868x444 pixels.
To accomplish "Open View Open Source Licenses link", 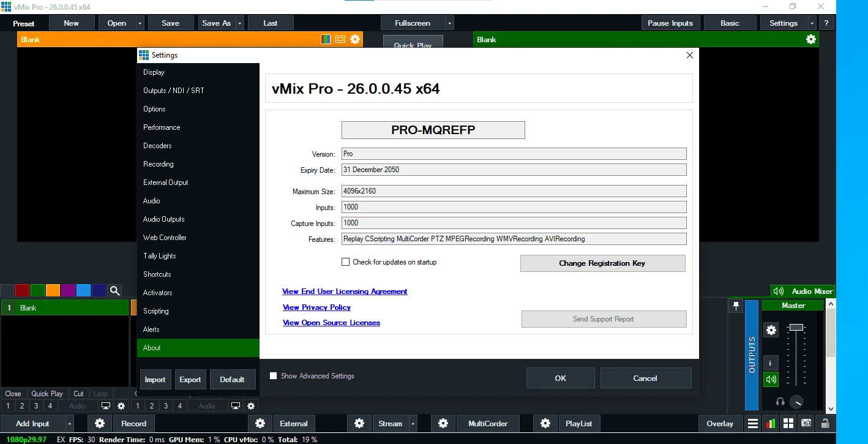I will coord(331,323).
